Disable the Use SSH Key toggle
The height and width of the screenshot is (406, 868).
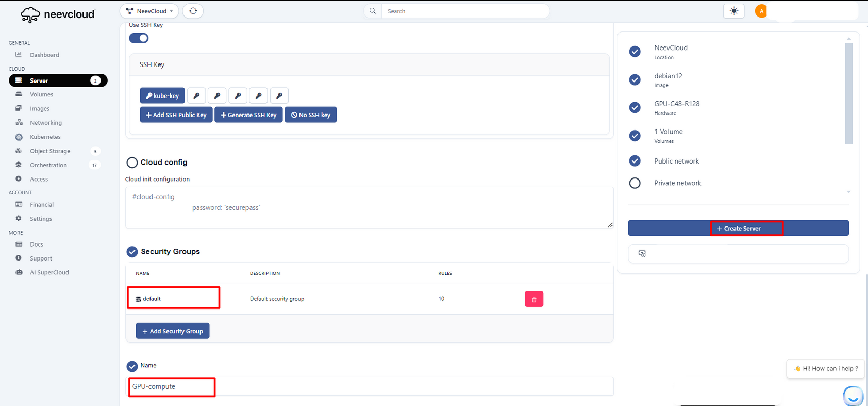[x=139, y=38]
